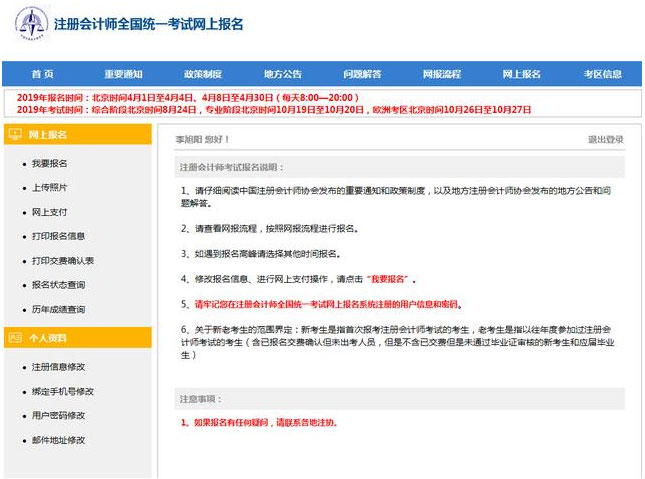Image resolution: width=645 pixels, height=479 pixels.
Task: Click the CICPA logo emblem
Action: (31, 24)
